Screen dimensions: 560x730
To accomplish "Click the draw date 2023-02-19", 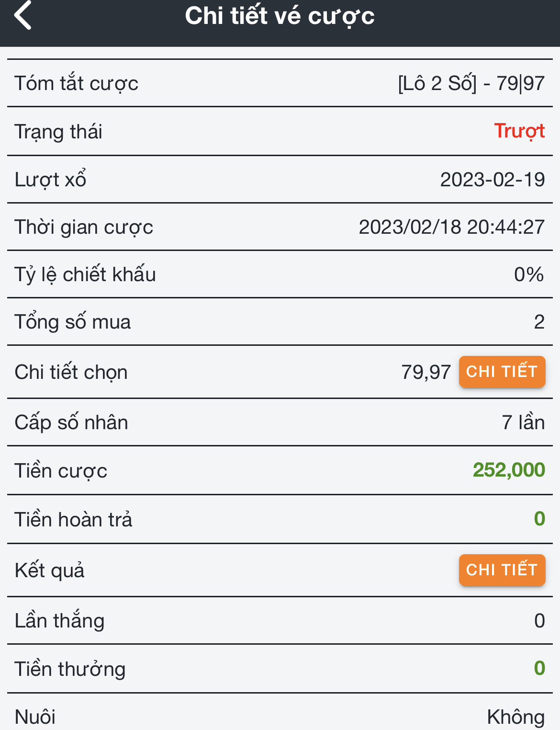I will (492, 180).
